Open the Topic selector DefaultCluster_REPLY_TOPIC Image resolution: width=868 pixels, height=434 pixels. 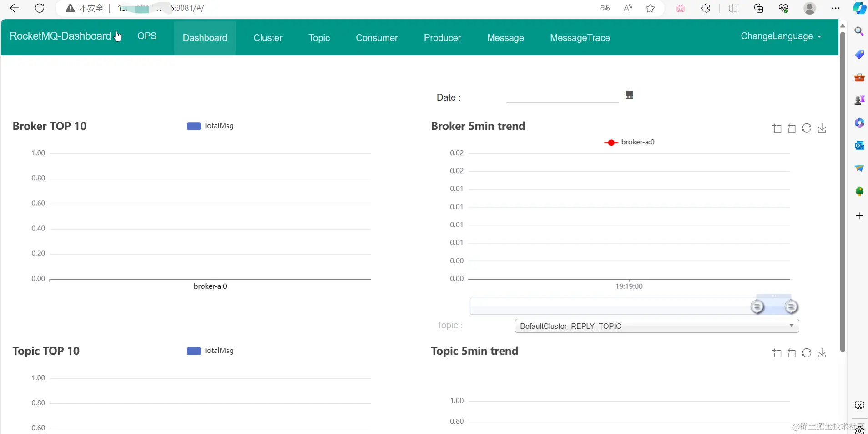point(657,326)
